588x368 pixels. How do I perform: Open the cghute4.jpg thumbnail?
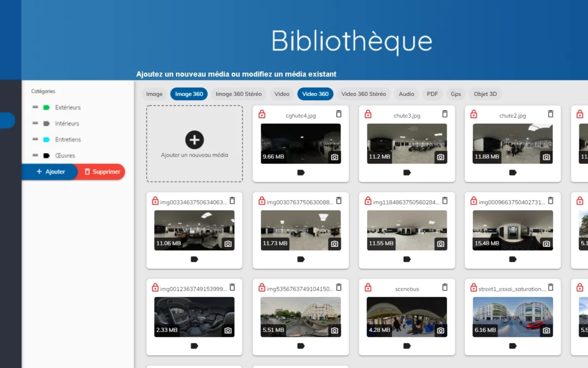pos(301,143)
